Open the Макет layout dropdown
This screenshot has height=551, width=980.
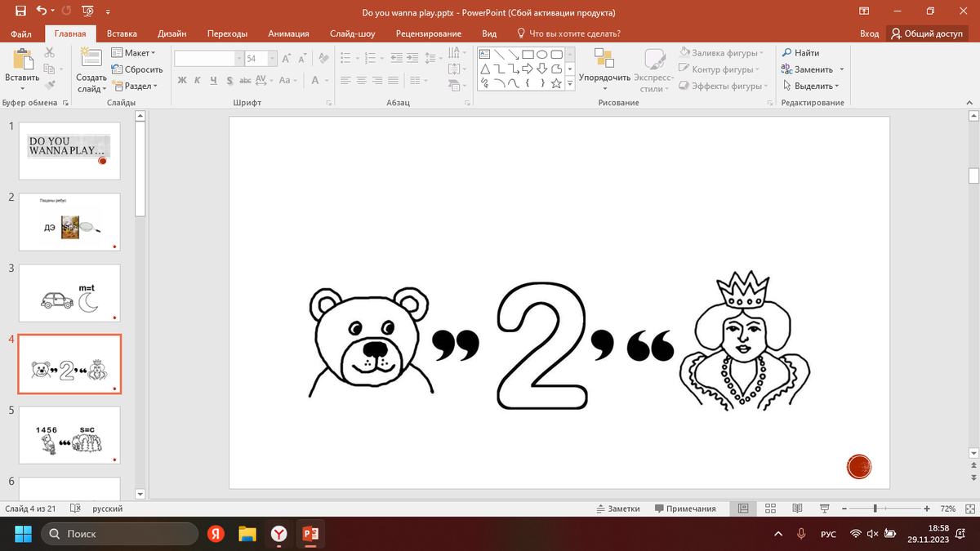tap(133, 53)
